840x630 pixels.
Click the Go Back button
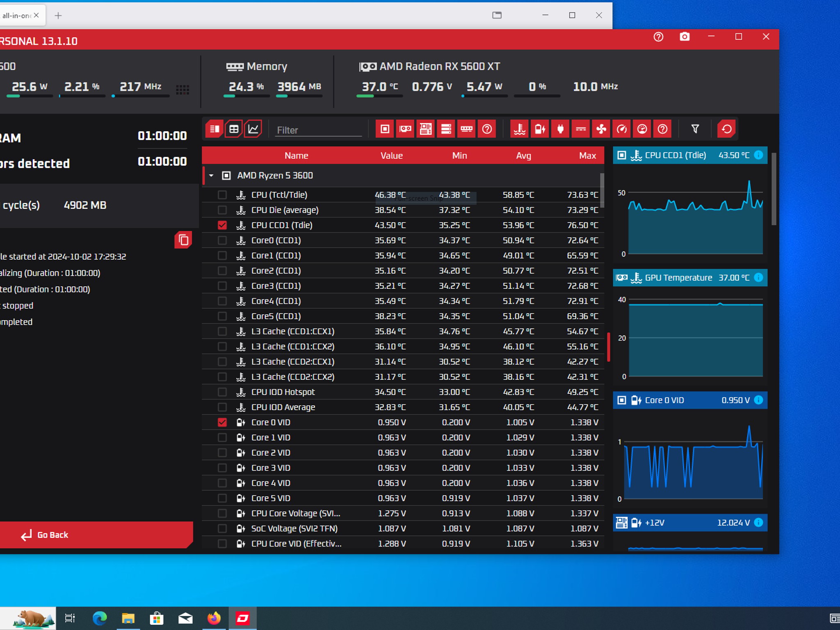click(96, 535)
